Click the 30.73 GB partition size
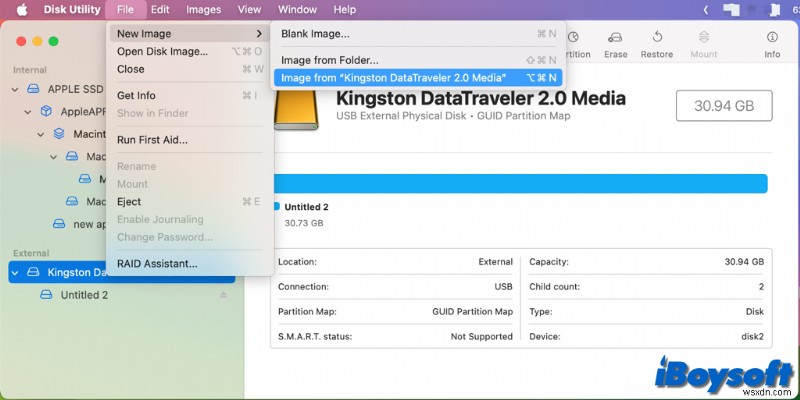 tap(304, 223)
